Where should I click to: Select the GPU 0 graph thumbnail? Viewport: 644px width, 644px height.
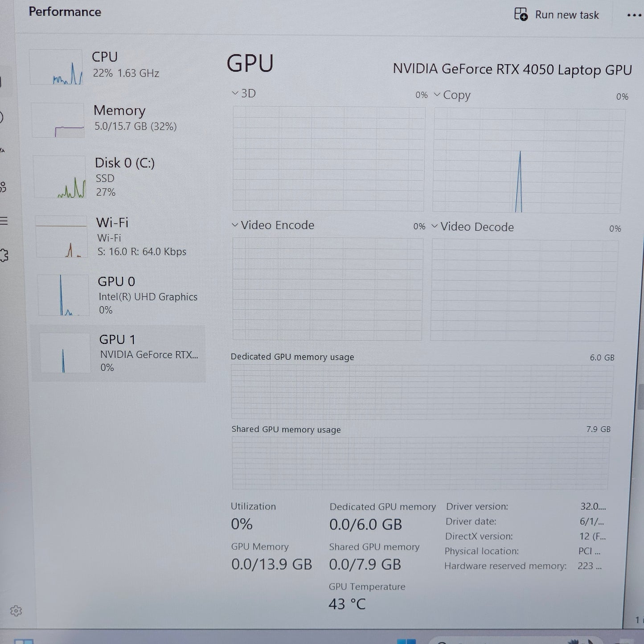point(63,295)
